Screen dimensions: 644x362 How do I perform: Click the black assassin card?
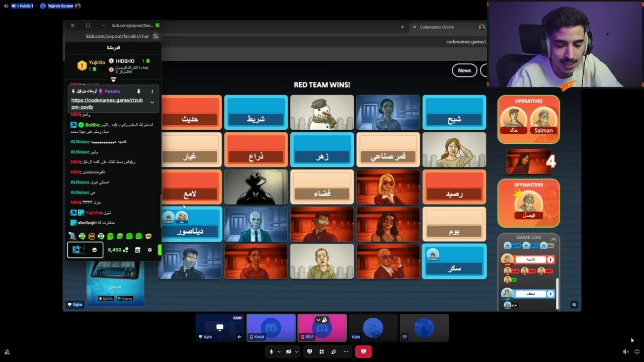click(256, 187)
